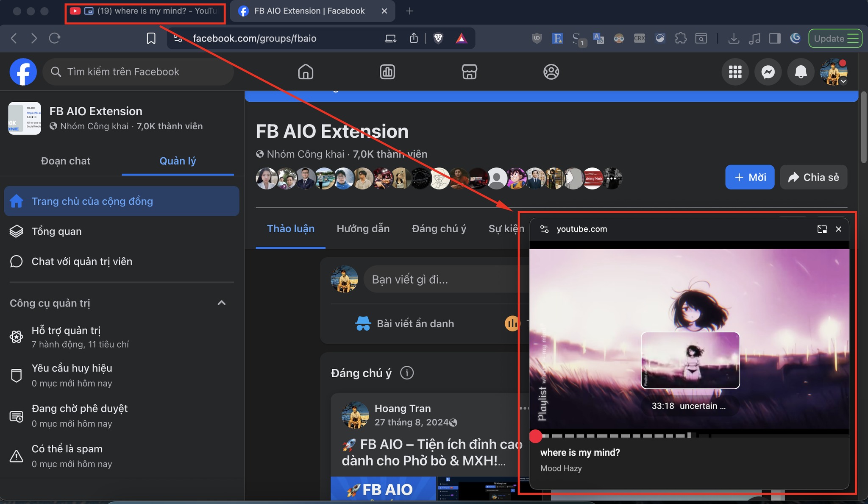The height and width of the screenshot is (504, 868).
Task: Open the translate extension icon
Action: pyautogui.click(x=598, y=39)
